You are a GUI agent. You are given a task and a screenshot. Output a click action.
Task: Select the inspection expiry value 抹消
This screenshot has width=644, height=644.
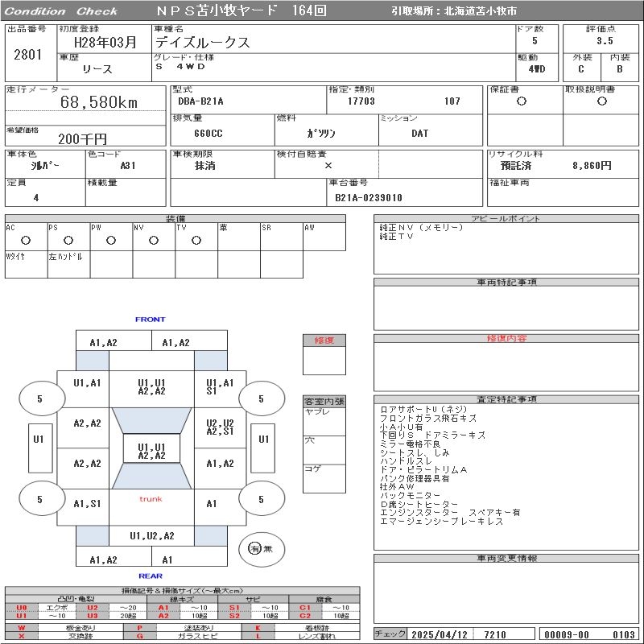point(204,166)
